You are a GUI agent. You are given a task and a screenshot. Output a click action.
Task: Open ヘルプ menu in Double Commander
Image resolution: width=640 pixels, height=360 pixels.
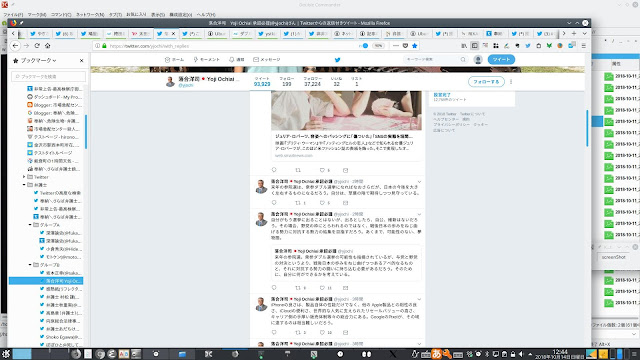(x=206, y=14)
